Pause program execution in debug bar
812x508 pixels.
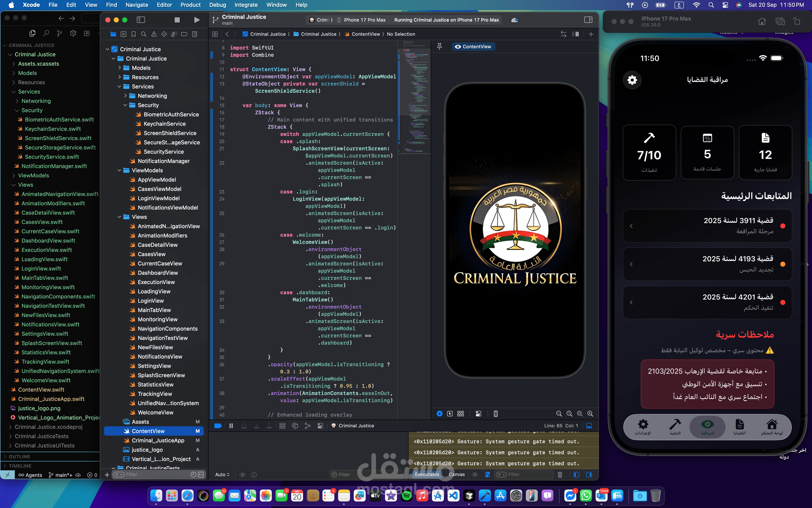(x=231, y=426)
